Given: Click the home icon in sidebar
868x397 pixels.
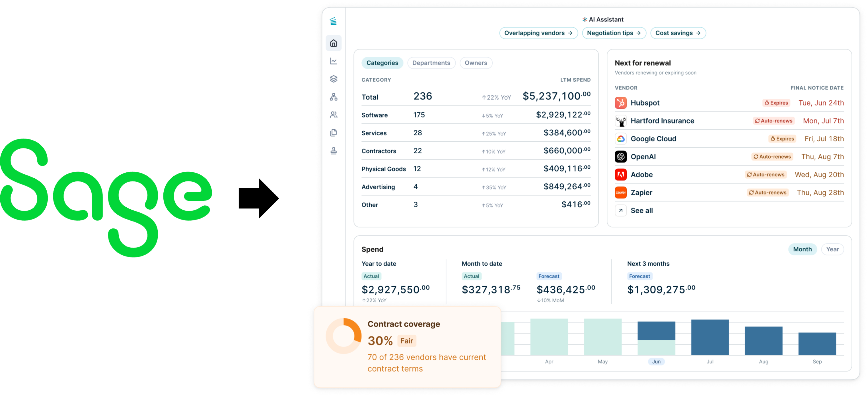Looking at the screenshot, I should tap(333, 43).
